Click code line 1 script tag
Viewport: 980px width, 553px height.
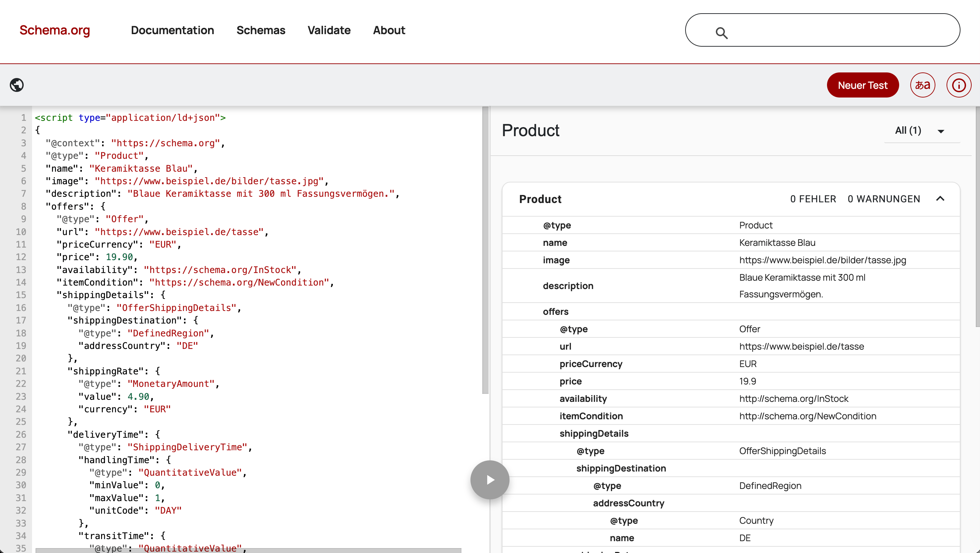pyautogui.click(x=130, y=118)
